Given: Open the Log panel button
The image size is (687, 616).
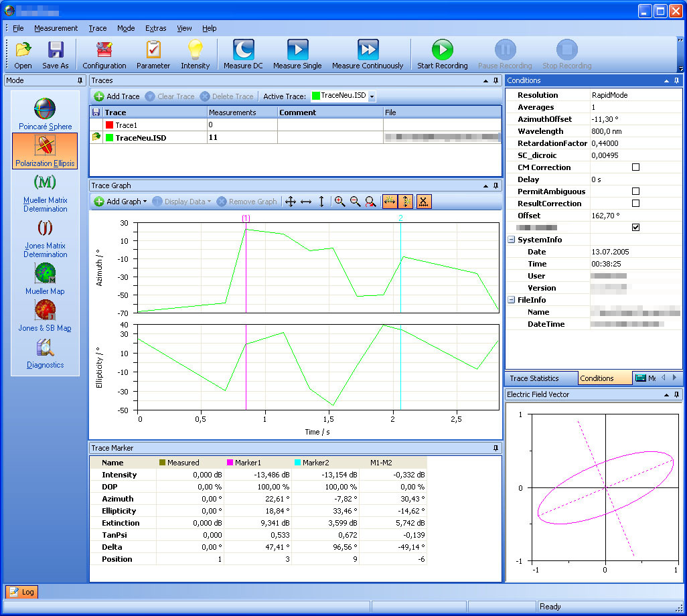Looking at the screenshot, I should (x=22, y=593).
